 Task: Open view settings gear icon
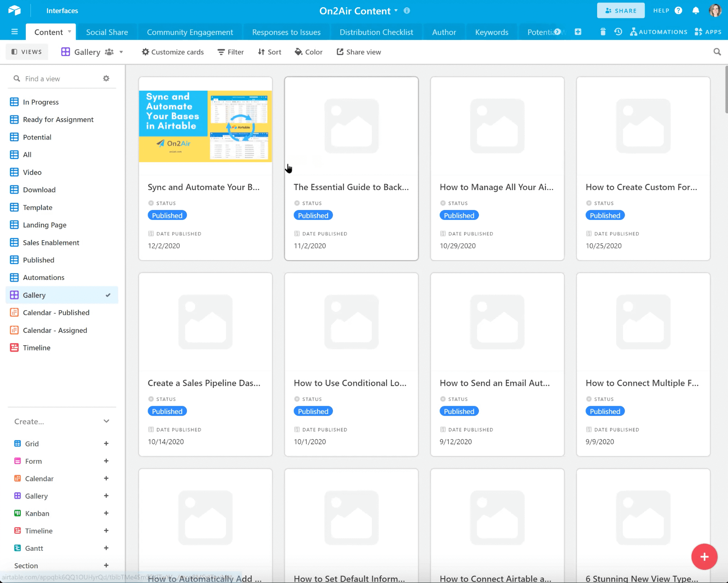[106, 78]
